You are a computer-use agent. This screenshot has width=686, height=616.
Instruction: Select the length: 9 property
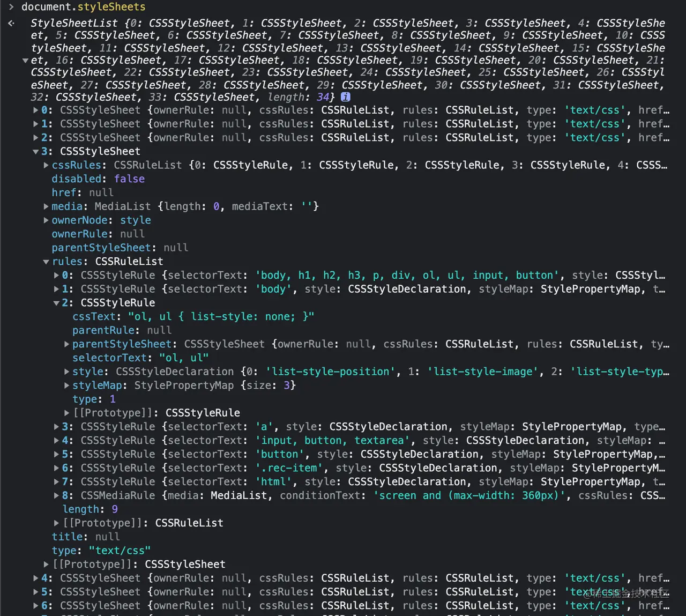[x=90, y=509]
